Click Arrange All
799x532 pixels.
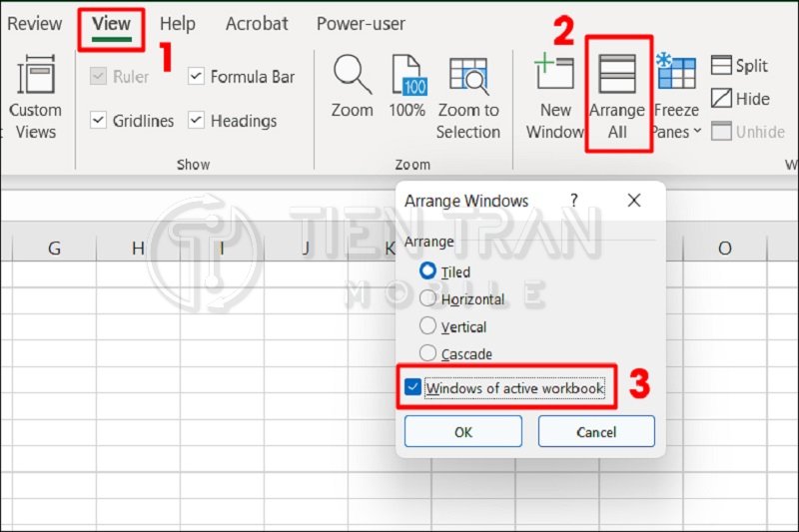[617, 97]
